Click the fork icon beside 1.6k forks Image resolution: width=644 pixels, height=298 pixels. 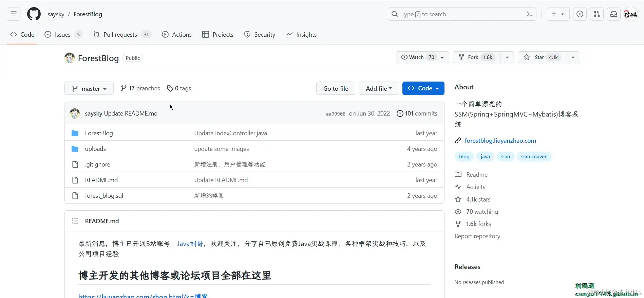click(458, 224)
